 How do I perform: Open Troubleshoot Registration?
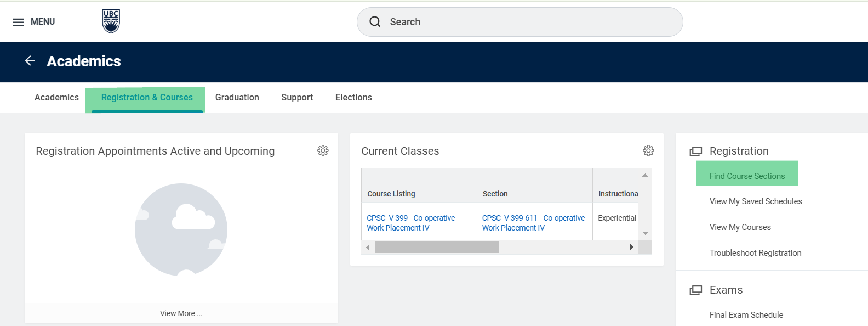pyautogui.click(x=755, y=253)
